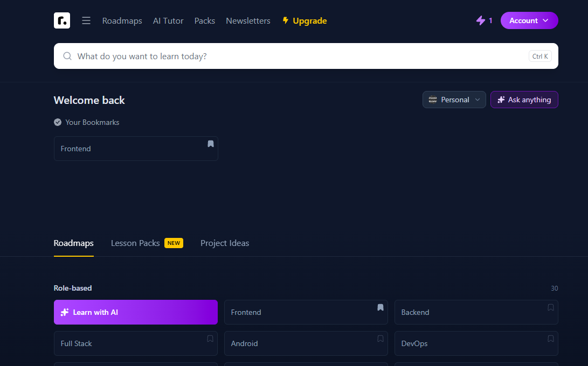588x366 pixels.
Task: Click the NEW badge on Lesson Packs
Action: (x=174, y=243)
